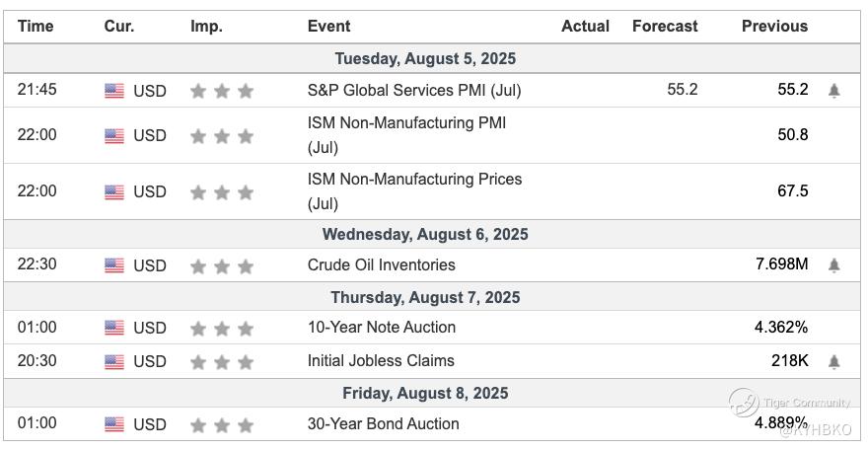Click US flag in Crude Oil Inventories row
Screen dimensions: 868x450
(x=114, y=265)
